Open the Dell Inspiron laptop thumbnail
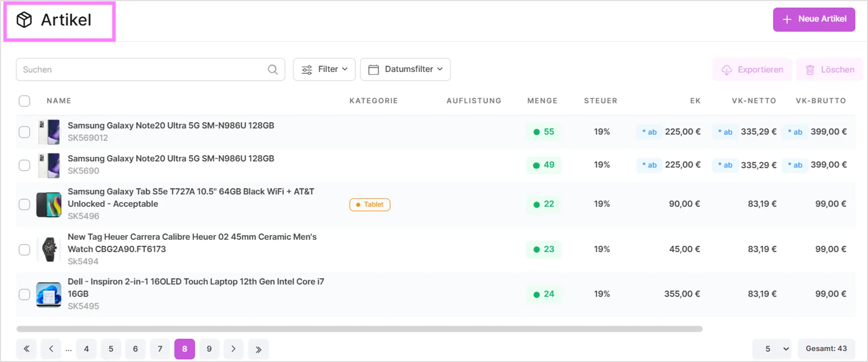Screen dimensions: 868x362 tap(49, 294)
